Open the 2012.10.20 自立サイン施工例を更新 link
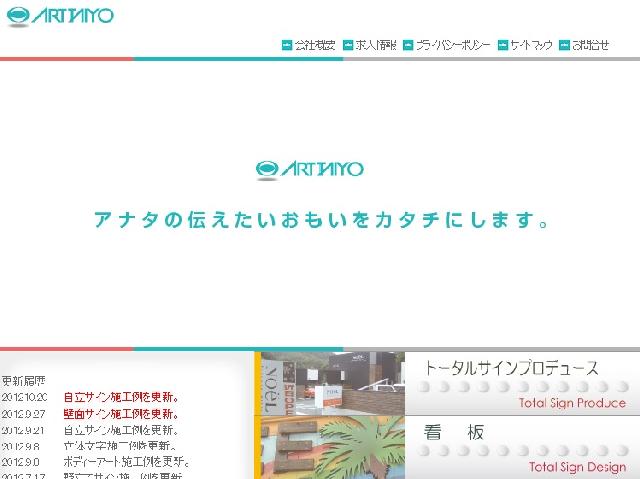This screenshot has height=479, width=640. click(121, 397)
